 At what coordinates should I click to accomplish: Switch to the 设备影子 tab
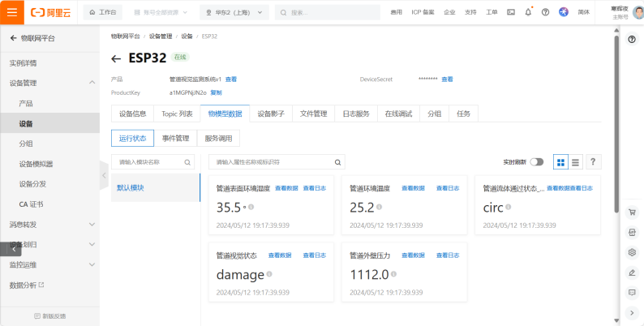tap(271, 114)
